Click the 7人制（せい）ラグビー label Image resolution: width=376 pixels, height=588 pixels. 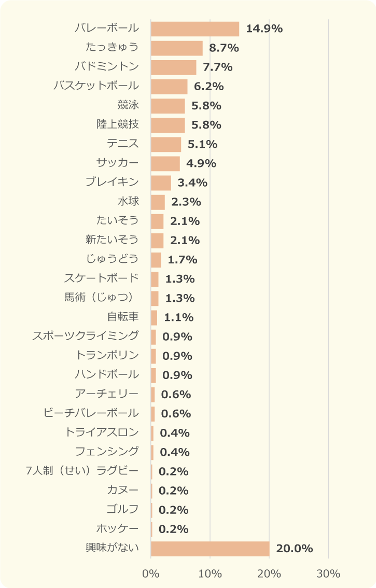[x=82, y=471]
